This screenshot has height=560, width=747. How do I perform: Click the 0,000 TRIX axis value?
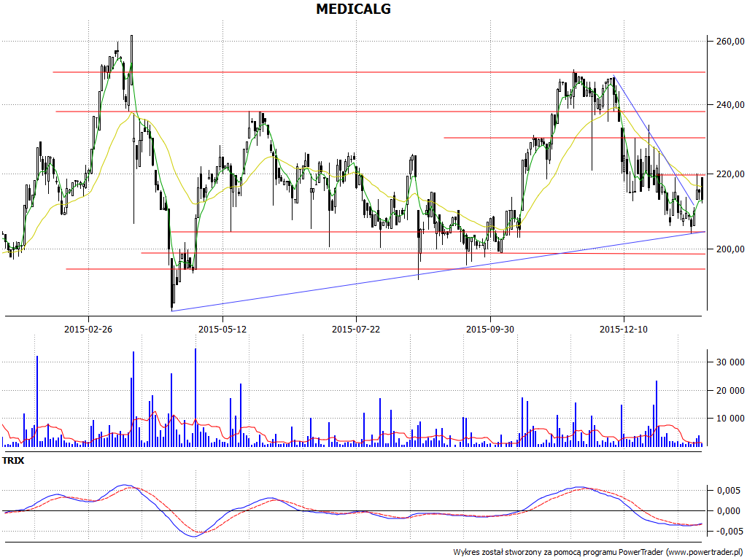pos(729,511)
